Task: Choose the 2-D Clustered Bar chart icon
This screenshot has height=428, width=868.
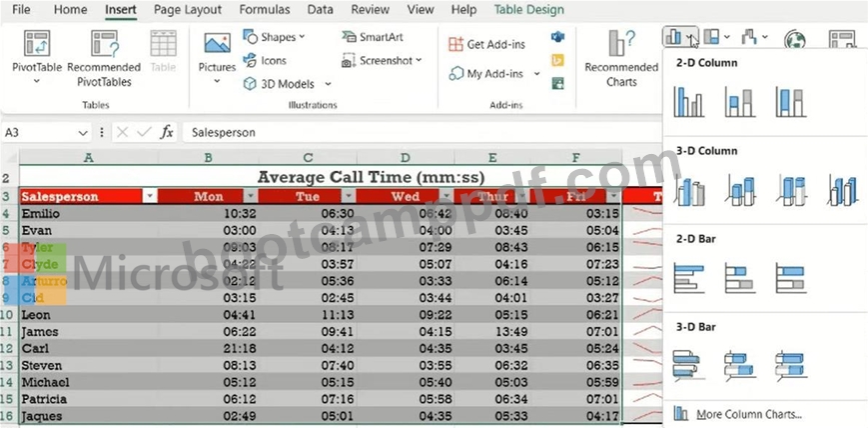Action: pos(688,278)
